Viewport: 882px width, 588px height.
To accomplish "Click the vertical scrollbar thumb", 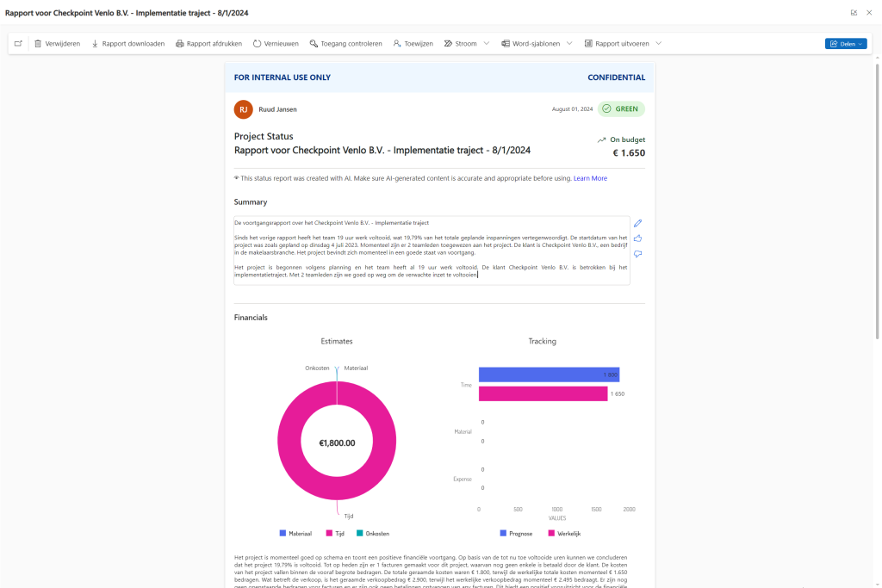I will click(x=877, y=201).
